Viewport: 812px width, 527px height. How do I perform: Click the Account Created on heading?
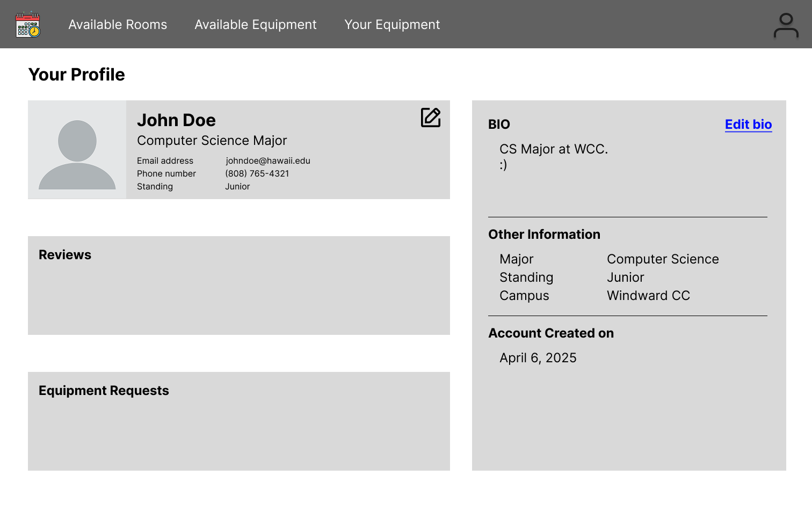(x=550, y=333)
